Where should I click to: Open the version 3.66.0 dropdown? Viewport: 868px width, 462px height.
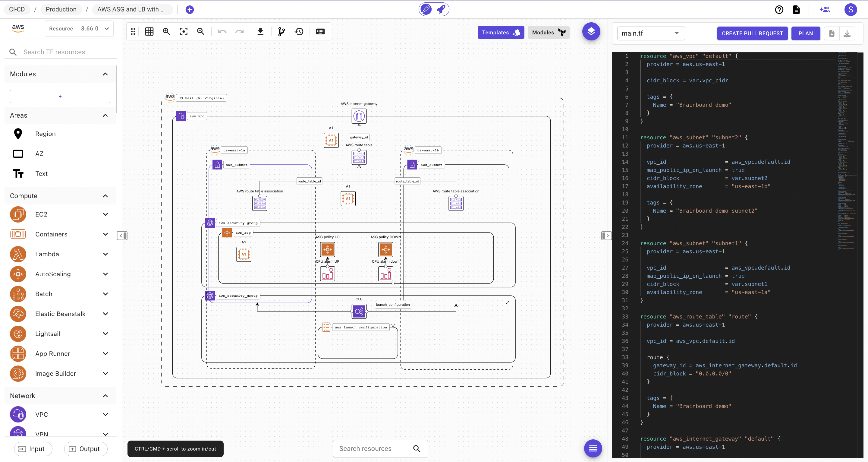pos(95,29)
